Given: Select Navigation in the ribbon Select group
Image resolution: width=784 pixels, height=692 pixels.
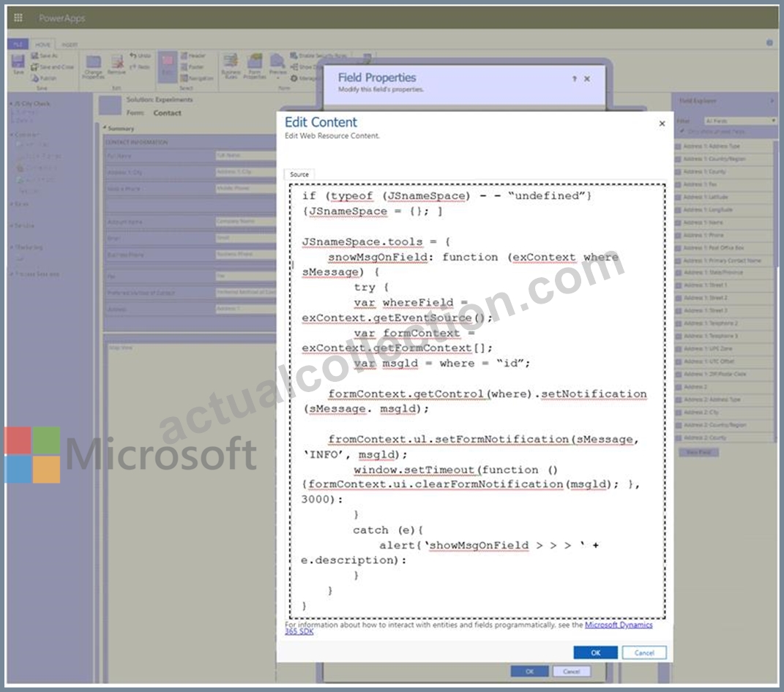Looking at the screenshot, I should [x=196, y=78].
